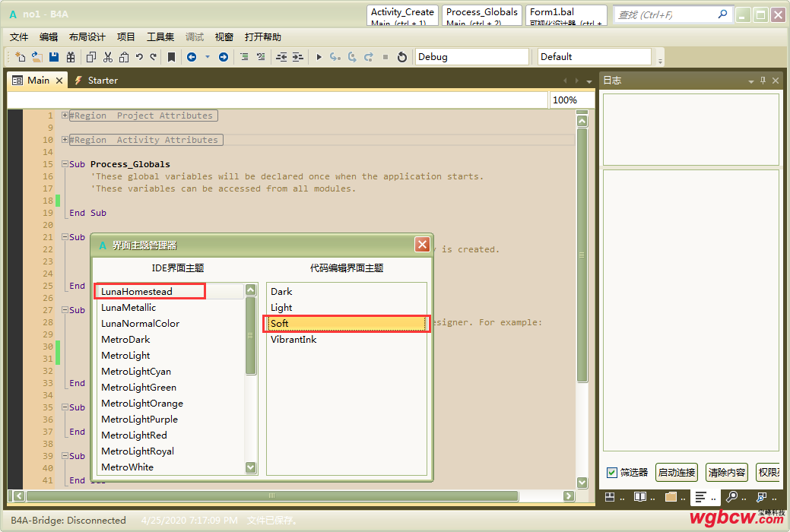790x532 pixels.
Task: Open the 打开帮助 menu
Action: [x=262, y=36]
